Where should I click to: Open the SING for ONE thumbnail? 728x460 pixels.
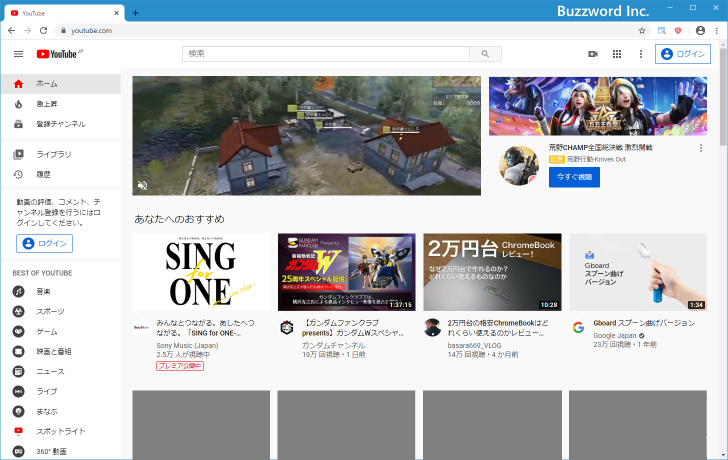(x=201, y=272)
